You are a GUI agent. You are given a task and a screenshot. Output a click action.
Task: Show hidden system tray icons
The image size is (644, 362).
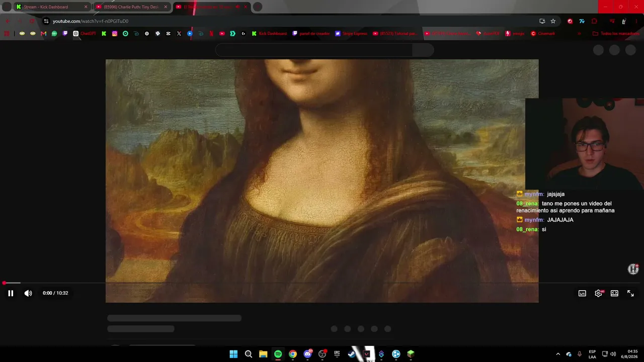557,354
